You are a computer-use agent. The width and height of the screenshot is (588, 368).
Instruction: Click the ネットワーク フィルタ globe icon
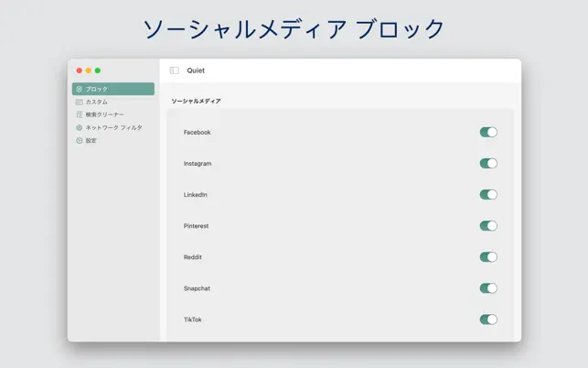click(x=80, y=127)
